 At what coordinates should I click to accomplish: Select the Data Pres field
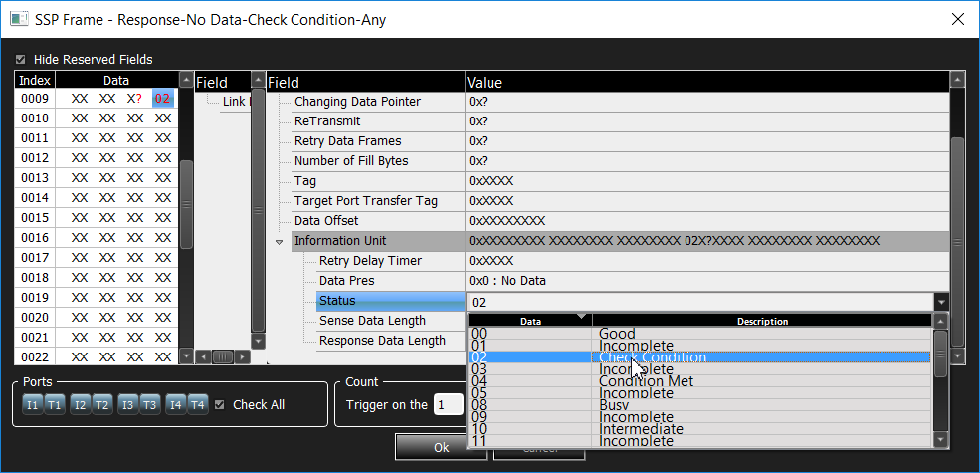[x=391, y=281]
